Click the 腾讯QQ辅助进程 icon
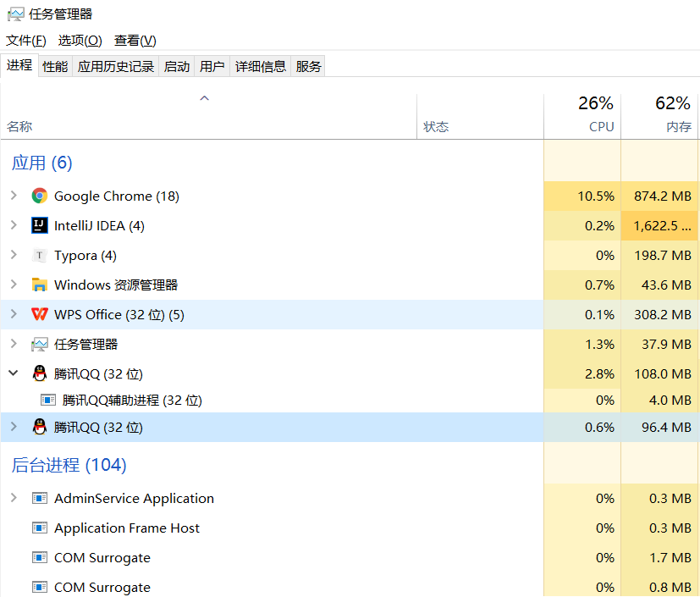The height and width of the screenshot is (597, 700). pos(48,400)
